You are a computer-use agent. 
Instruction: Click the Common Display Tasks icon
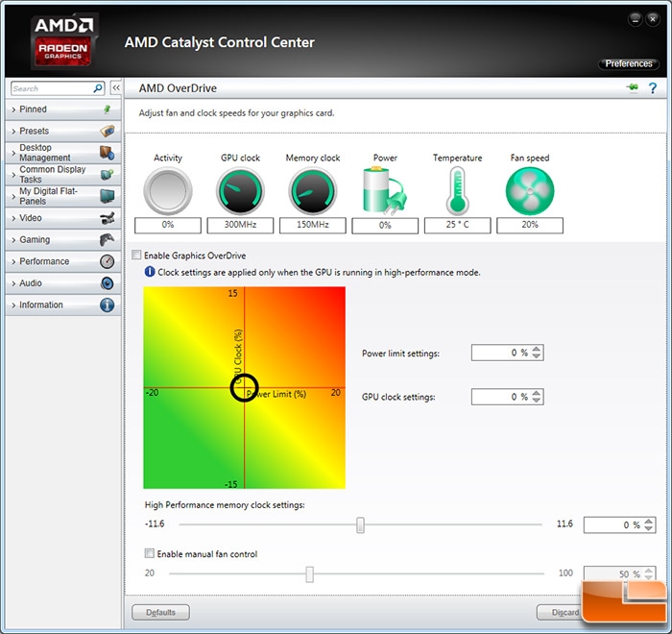pos(108,175)
